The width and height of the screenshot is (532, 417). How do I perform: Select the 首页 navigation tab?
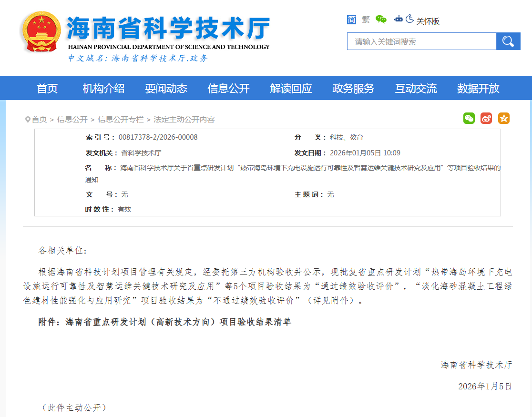(x=47, y=88)
